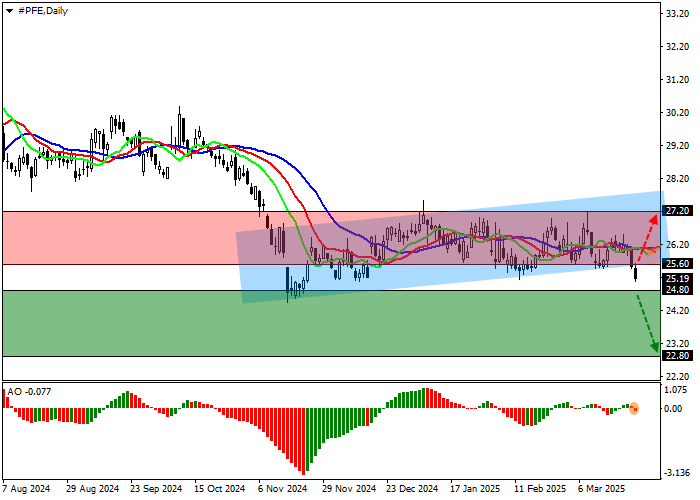Click the green dashed downward arrow
Image resolution: width=700 pixels, height=500 pixels.
[x=647, y=318]
